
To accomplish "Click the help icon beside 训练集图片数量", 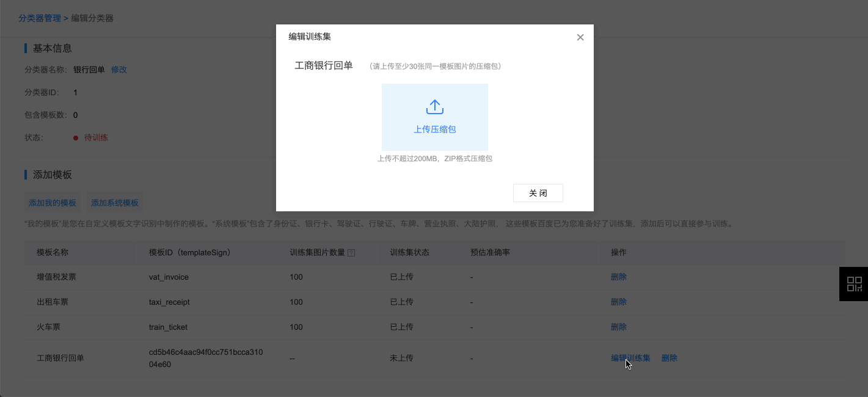I will pos(351,253).
